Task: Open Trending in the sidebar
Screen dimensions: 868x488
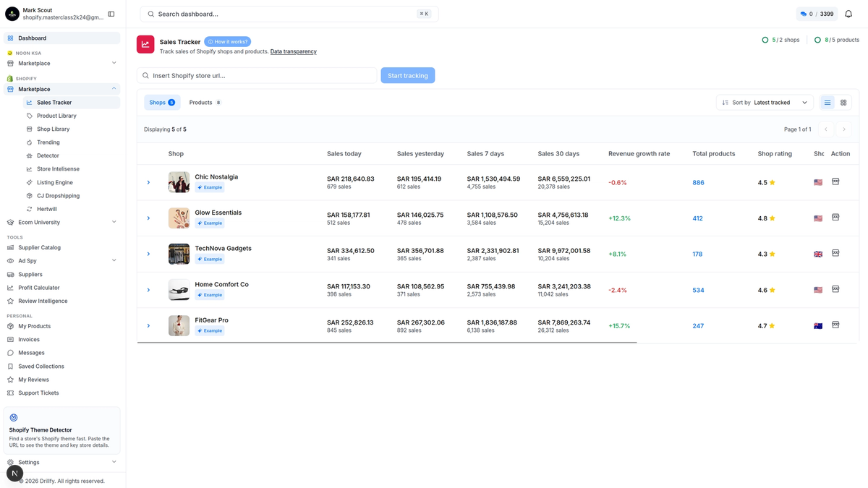Action: (48, 142)
